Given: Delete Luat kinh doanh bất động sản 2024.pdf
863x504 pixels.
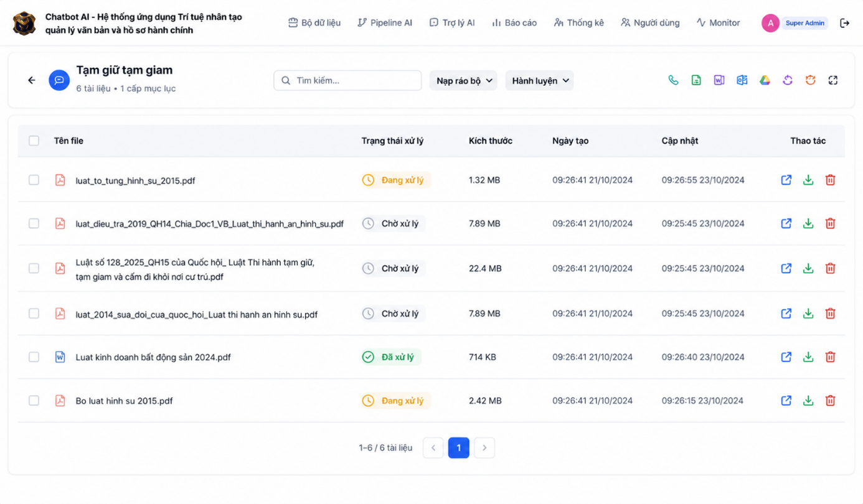Looking at the screenshot, I should [830, 357].
